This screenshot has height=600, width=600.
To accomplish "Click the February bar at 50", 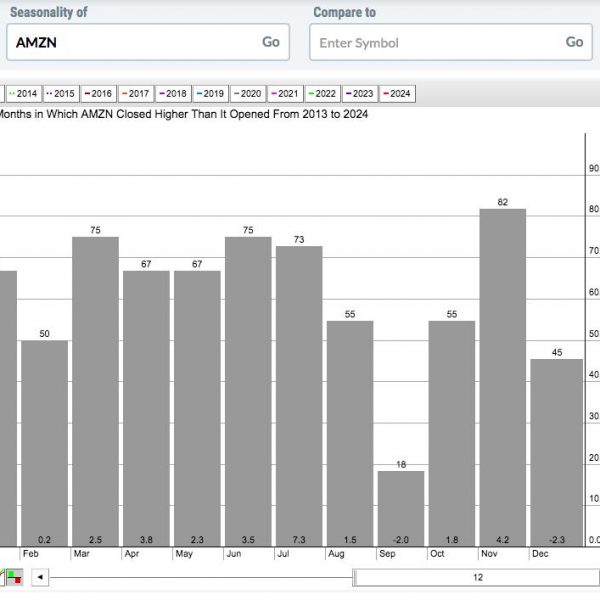I will (44, 443).
